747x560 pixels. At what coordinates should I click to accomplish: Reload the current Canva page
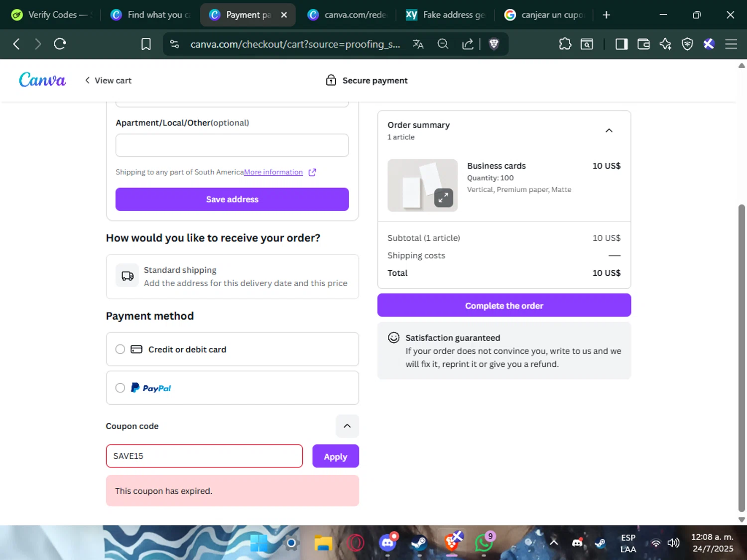click(60, 44)
